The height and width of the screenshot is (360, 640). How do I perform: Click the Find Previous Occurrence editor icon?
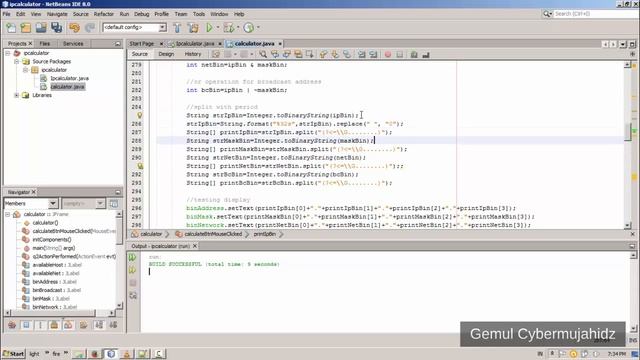[275, 54]
